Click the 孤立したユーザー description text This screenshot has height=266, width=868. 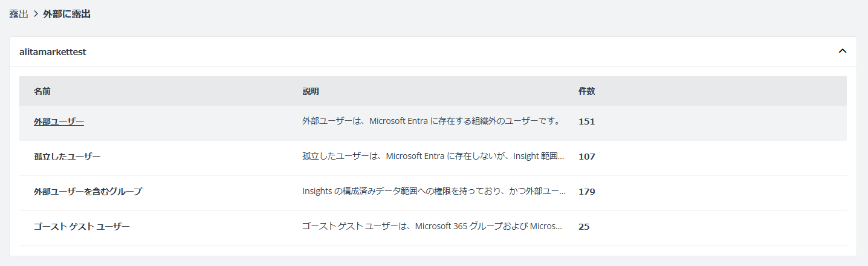tap(434, 156)
